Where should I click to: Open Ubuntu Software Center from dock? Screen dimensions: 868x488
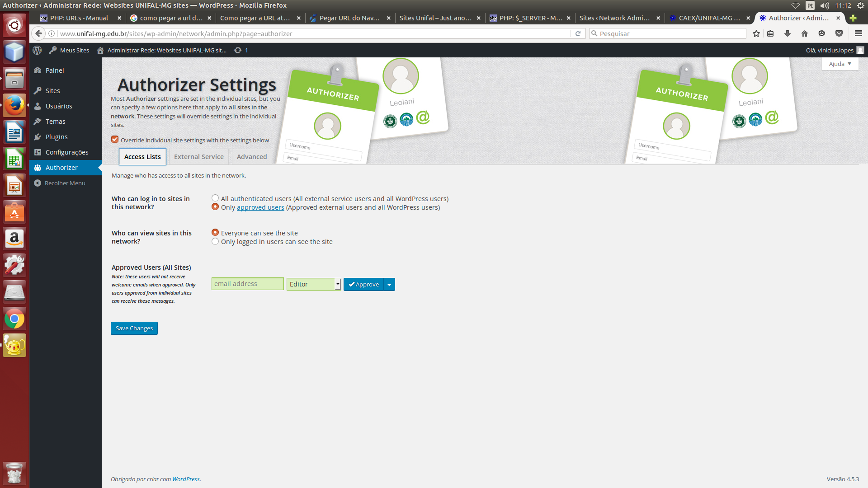coord(14,212)
